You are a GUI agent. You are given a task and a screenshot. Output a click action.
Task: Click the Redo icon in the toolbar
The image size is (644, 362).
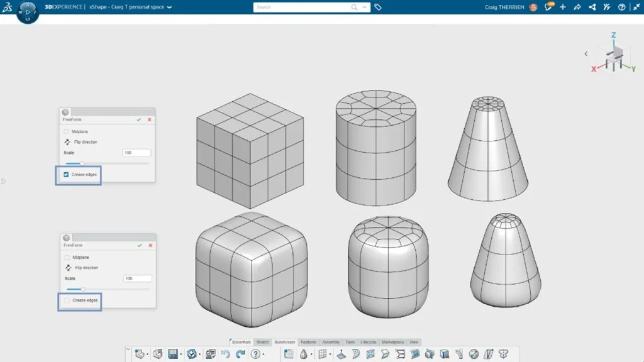point(241,354)
